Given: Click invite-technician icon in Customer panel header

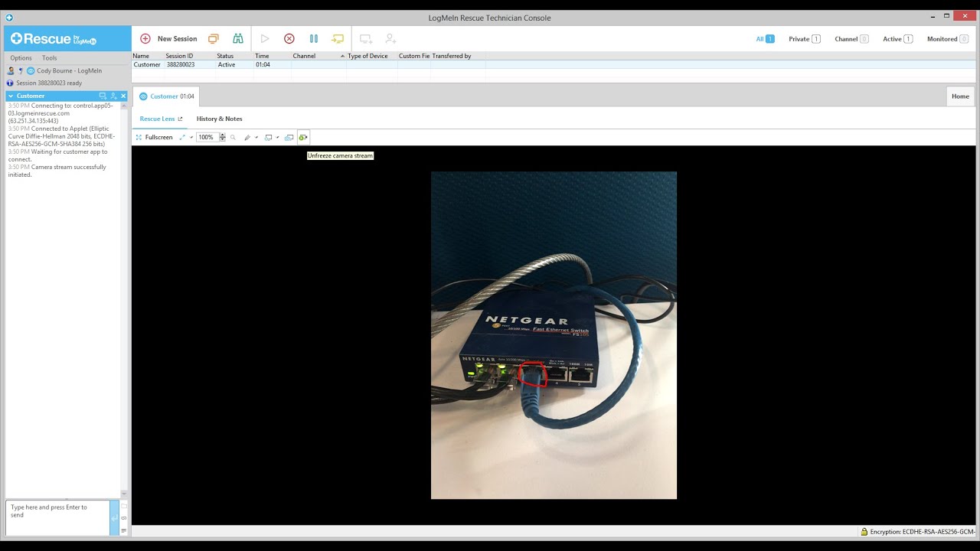Looking at the screenshot, I should (113, 96).
